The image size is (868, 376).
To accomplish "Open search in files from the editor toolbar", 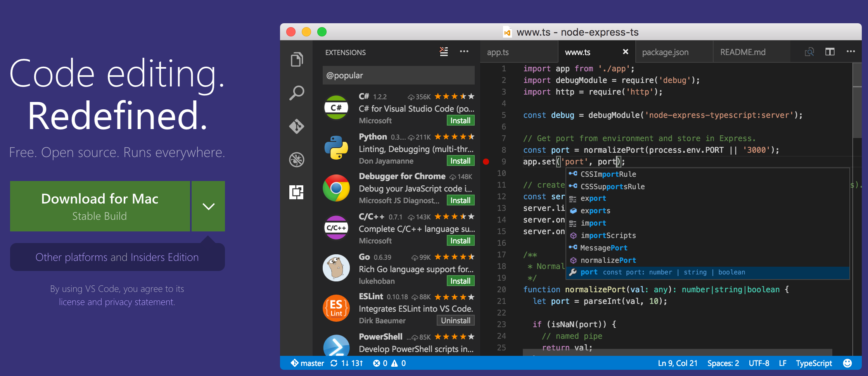I will [x=809, y=51].
